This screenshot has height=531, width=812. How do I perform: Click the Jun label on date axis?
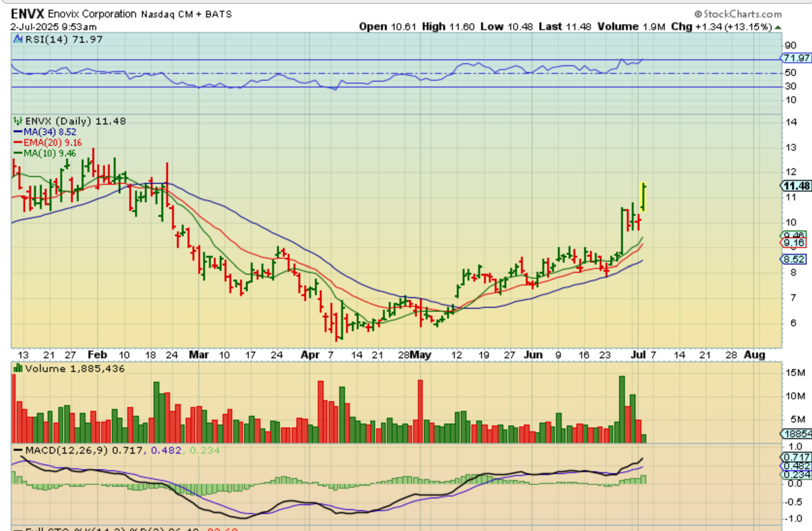point(533,354)
